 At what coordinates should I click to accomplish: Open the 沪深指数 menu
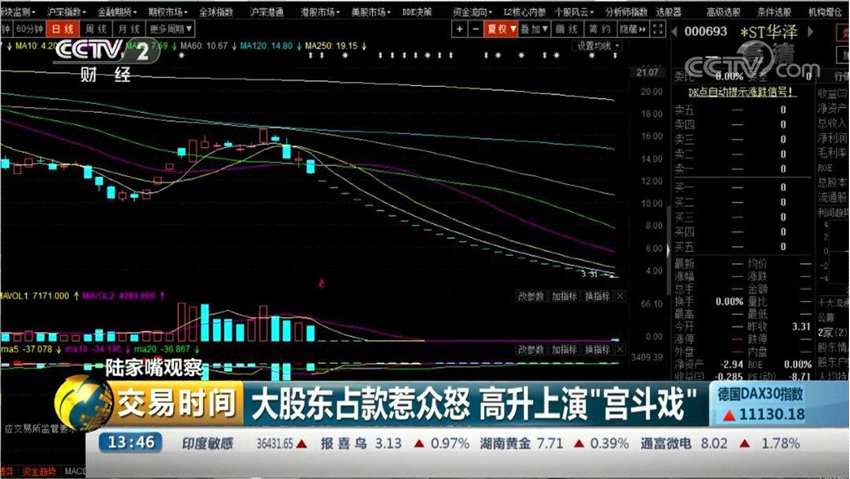[67, 11]
